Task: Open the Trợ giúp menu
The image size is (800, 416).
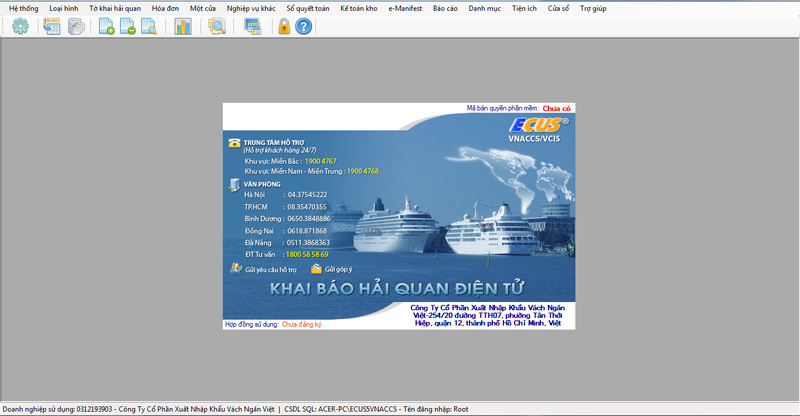Action: pyautogui.click(x=593, y=8)
